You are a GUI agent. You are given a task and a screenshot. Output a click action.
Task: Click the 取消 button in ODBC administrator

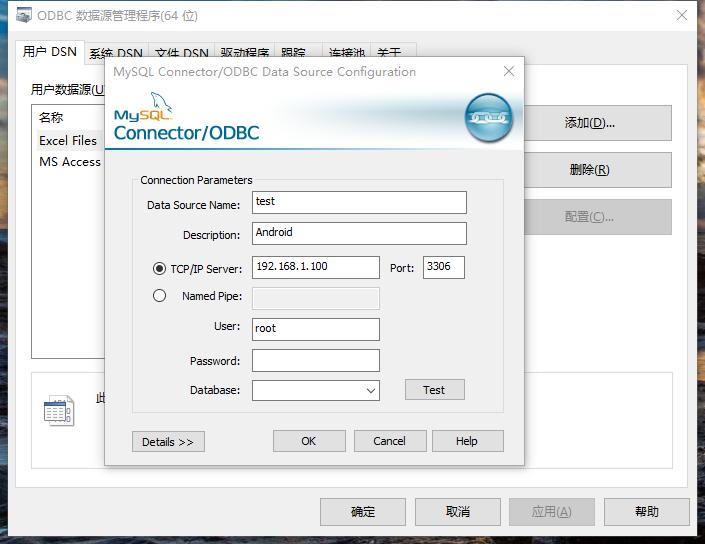(x=458, y=512)
